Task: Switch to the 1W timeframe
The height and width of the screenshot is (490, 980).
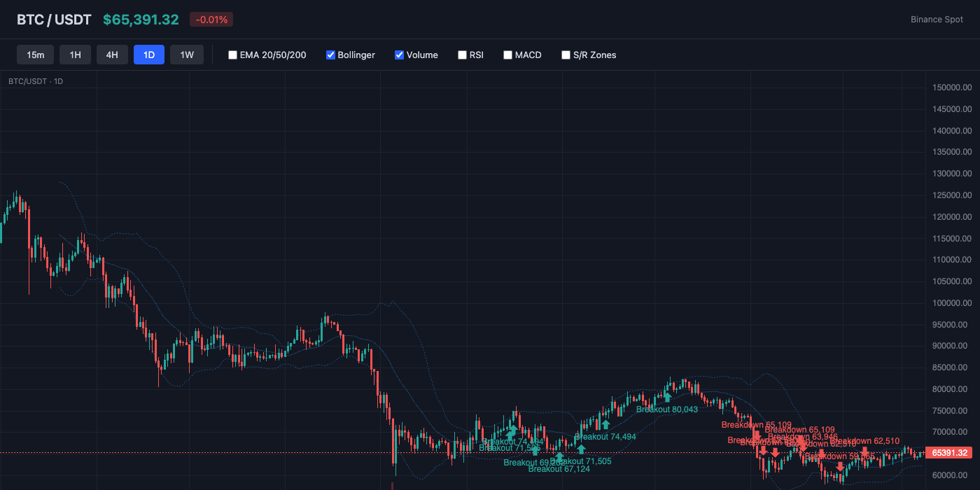Action: tap(187, 55)
